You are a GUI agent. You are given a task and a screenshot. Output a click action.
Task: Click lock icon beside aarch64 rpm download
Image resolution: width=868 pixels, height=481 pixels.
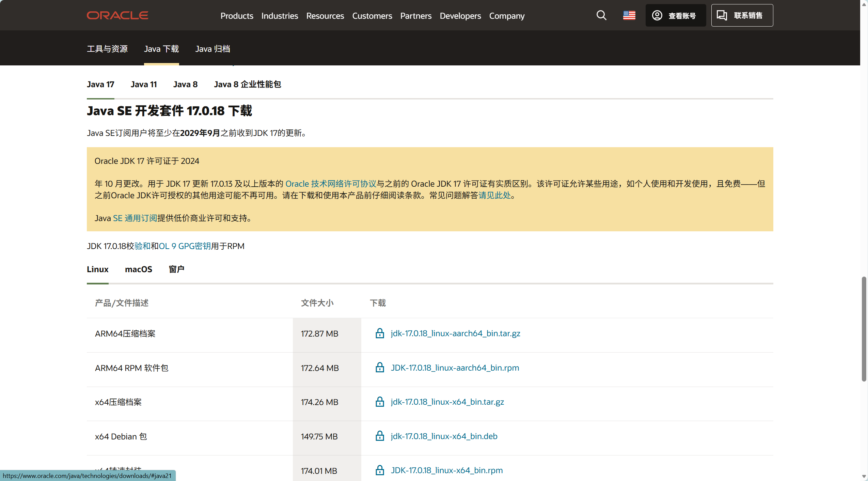click(x=380, y=368)
